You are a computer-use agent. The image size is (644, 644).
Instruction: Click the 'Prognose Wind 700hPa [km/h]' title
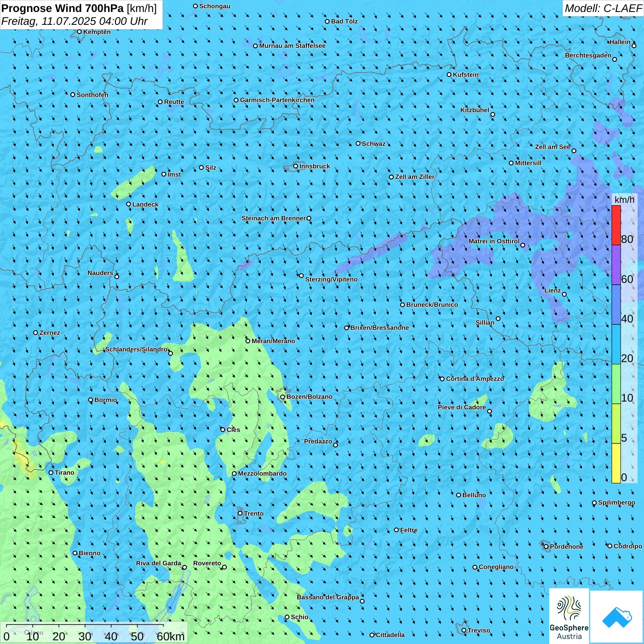point(79,8)
